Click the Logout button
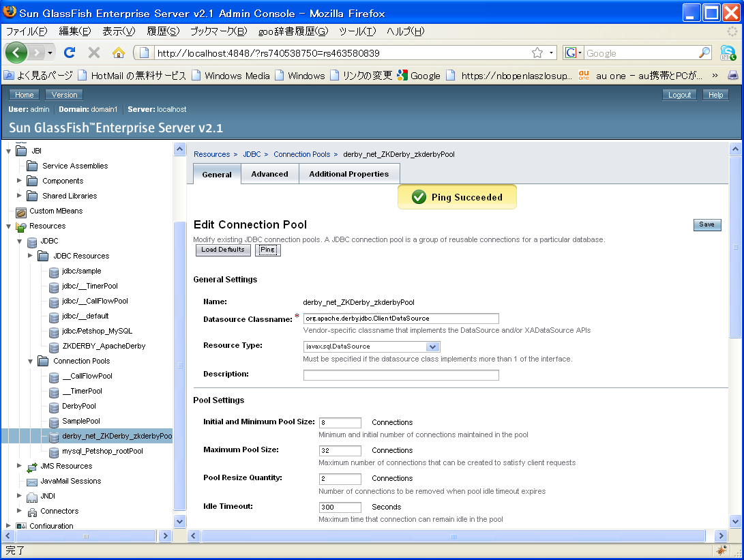Viewport: 744px width, 560px height. (679, 95)
